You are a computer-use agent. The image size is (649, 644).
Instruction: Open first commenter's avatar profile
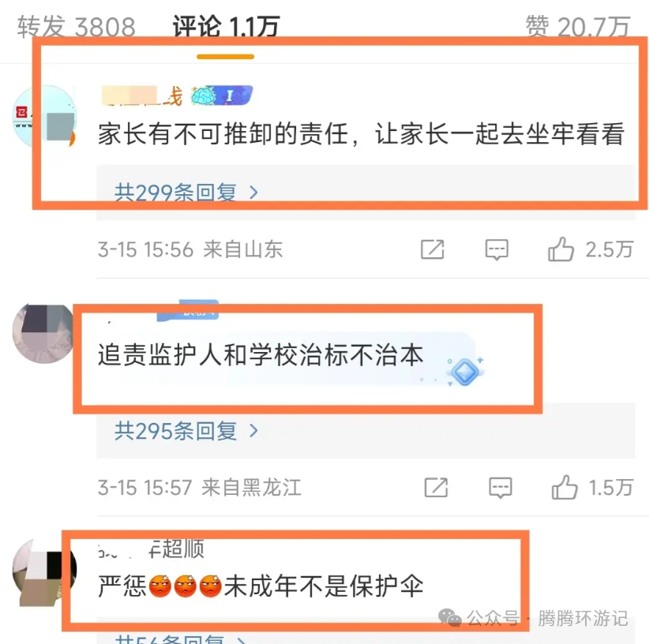[44, 117]
